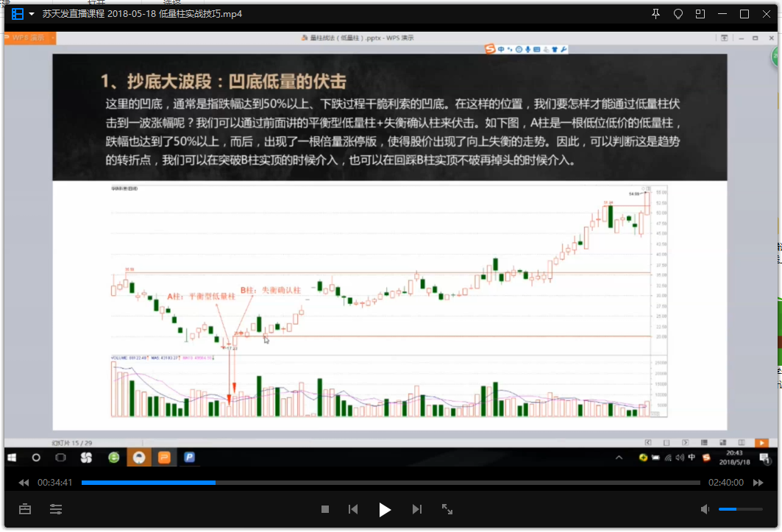
Task: Click the wrench toolbox icon on IME bar
Action: [x=564, y=49]
